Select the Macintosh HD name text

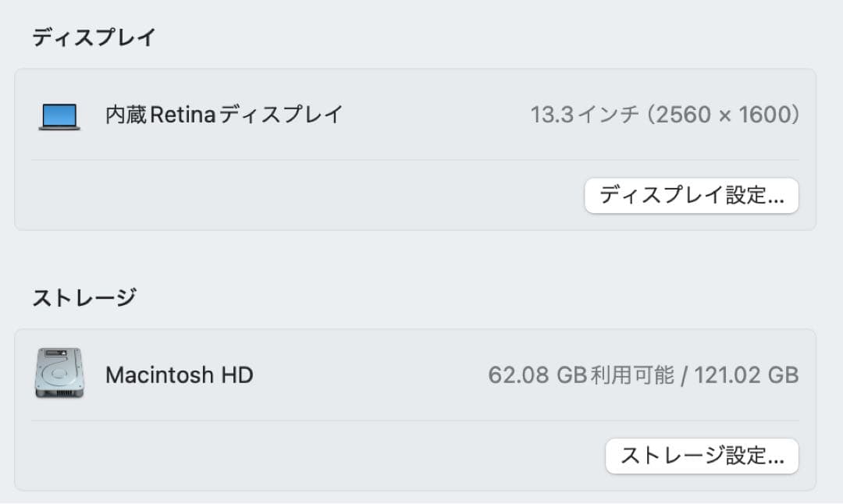[x=180, y=374]
